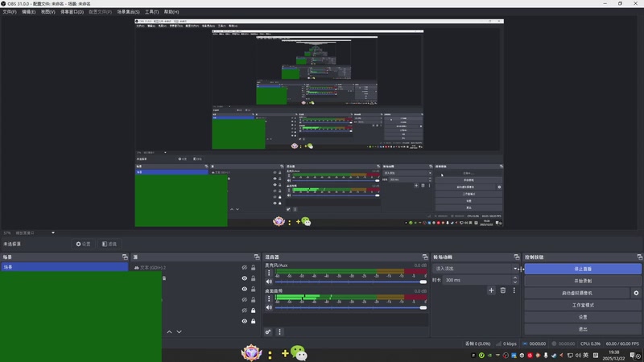Open the 滤镜 filters button
Screen dimensions: 644x362
[109, 244]
